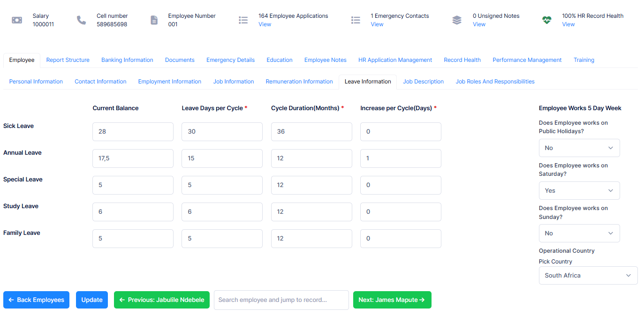Switch to the Banking Information tab
This screenshot has width=644, height=316.
pyautogui.click(x=127, y=60)
